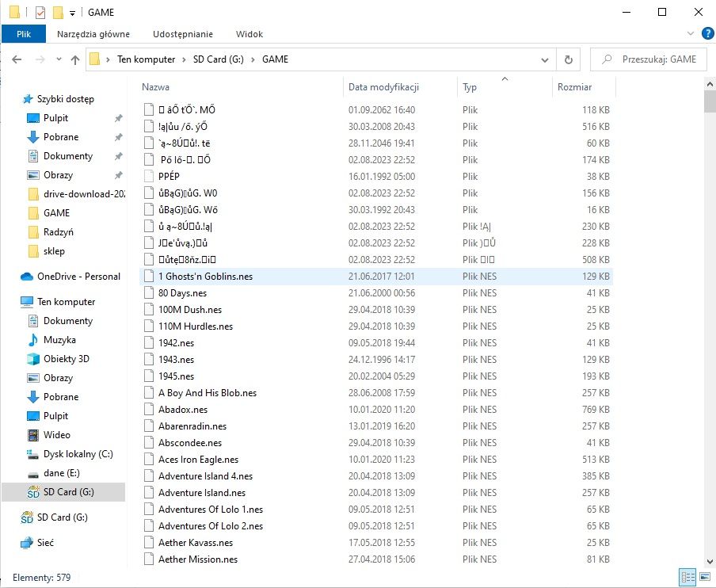Select highlighted SD Card (G:) under Ten komputer

63,492
